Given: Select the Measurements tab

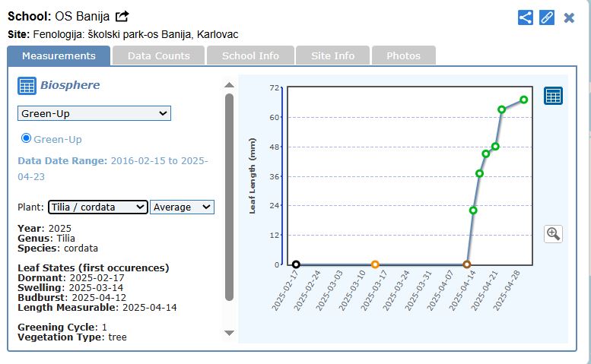Looking at the screenshot, I should point(59,55).
